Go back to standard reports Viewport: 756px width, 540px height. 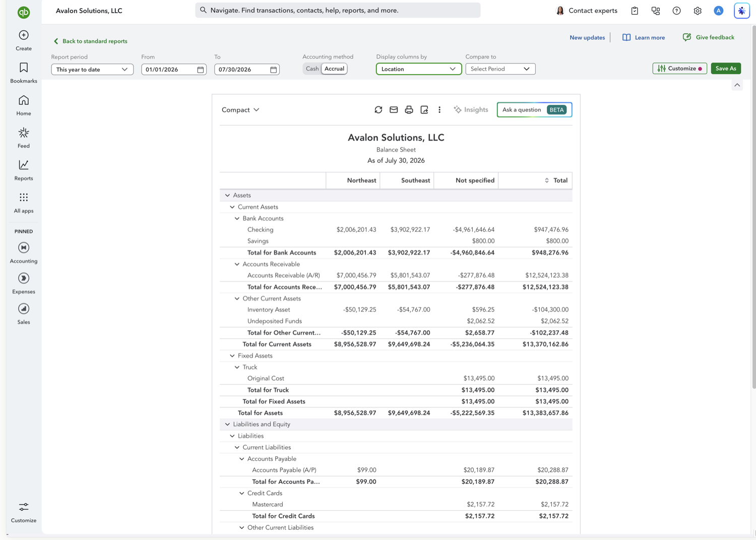click(90, 41)
